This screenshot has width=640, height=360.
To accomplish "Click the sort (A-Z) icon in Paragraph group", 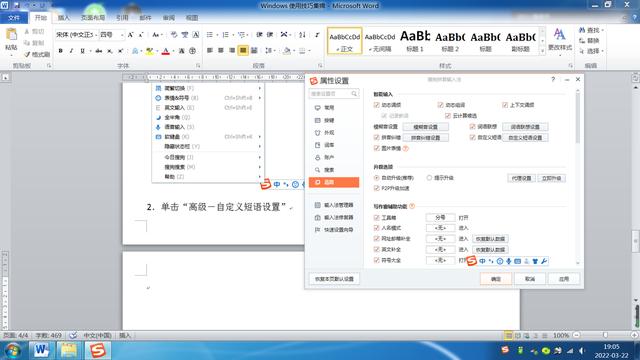I will click(302, 35).
